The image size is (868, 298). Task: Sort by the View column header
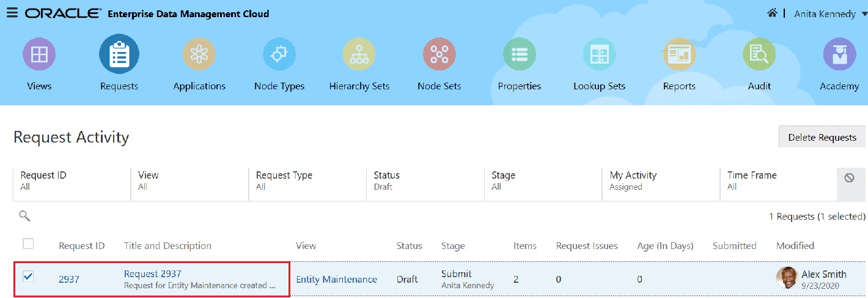[x=306, y=245]
